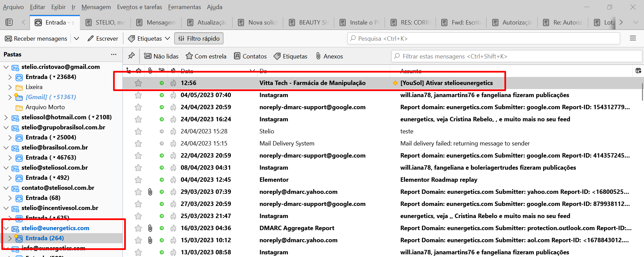Toggle read status of teste message
Image resolution: width=644 pixels, height=257 pixels.
pos(162,131)
